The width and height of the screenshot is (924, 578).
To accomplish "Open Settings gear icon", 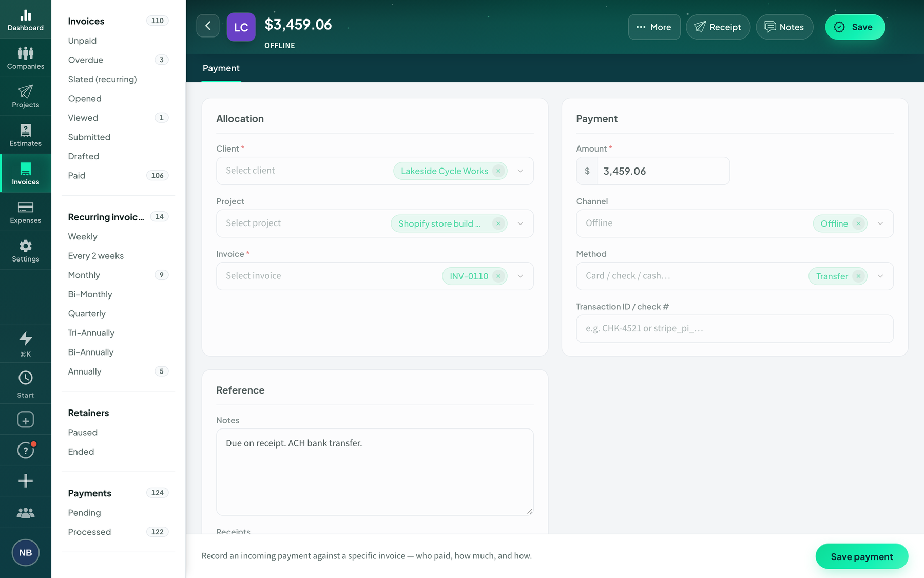I will click(x=25, y=251).
